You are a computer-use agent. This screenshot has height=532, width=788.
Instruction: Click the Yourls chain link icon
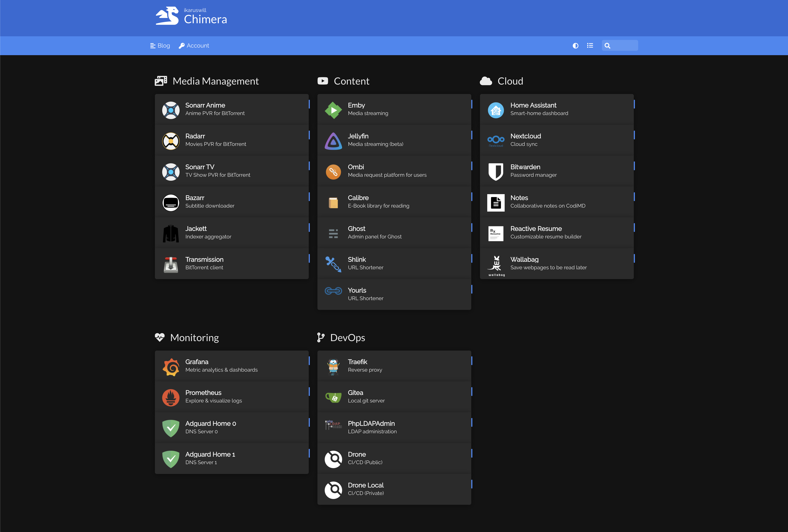(x=333, y=290)
